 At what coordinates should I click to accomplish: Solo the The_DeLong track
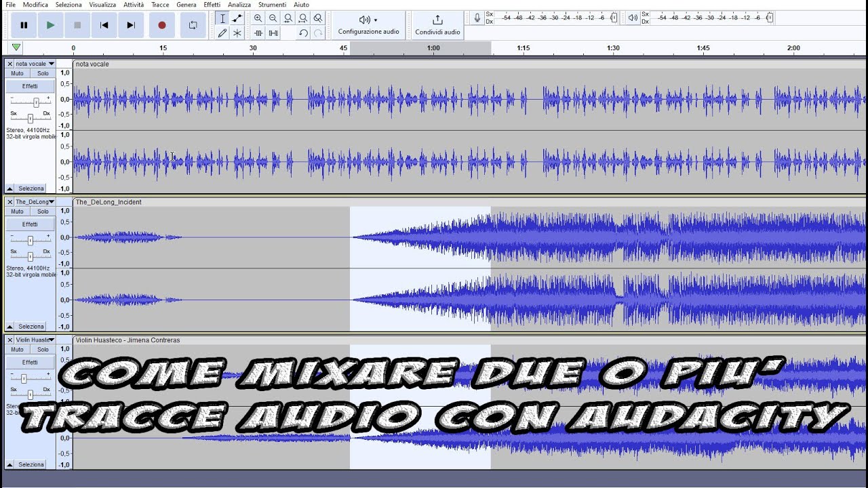[43, 211]
